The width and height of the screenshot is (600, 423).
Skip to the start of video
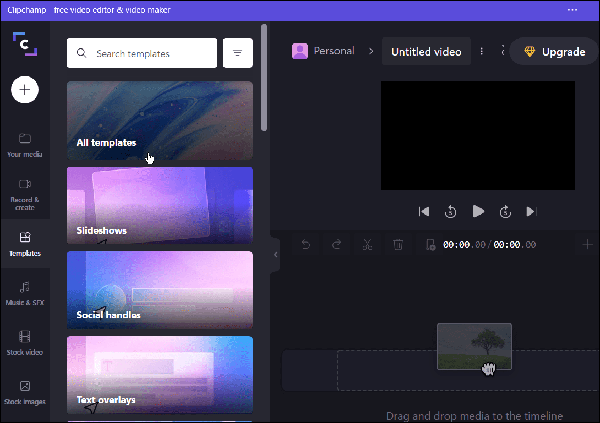click(x=424, y=211)
